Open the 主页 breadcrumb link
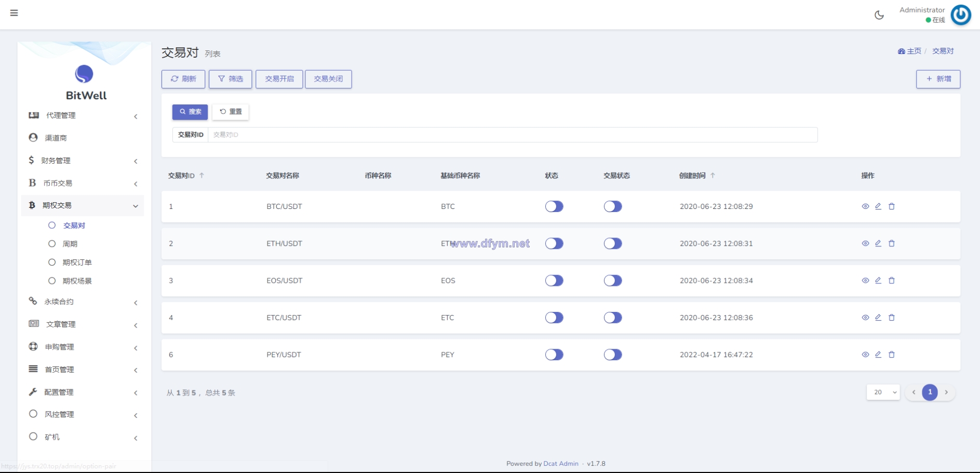 (909, 51)
